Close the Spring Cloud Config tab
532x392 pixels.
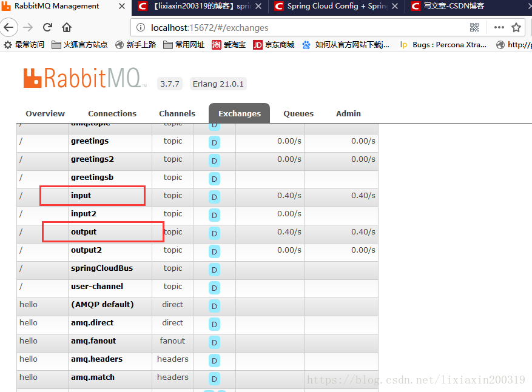(x=395, y=7)
